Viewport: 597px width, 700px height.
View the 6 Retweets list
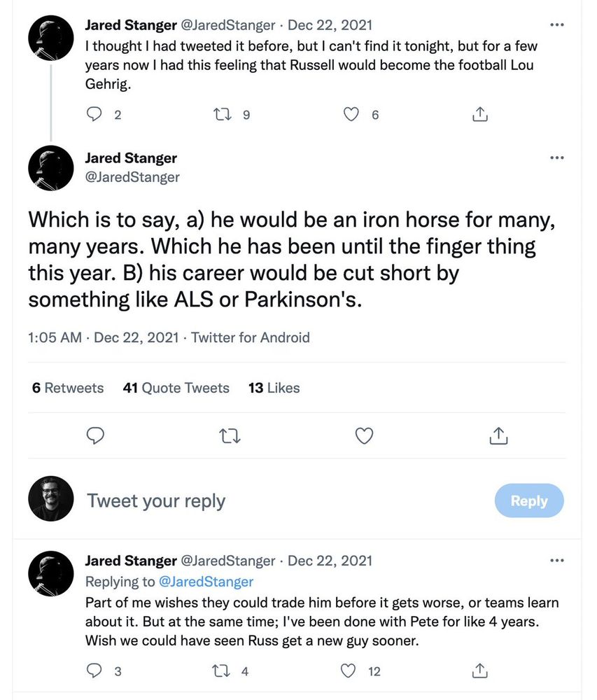point(68,388)
